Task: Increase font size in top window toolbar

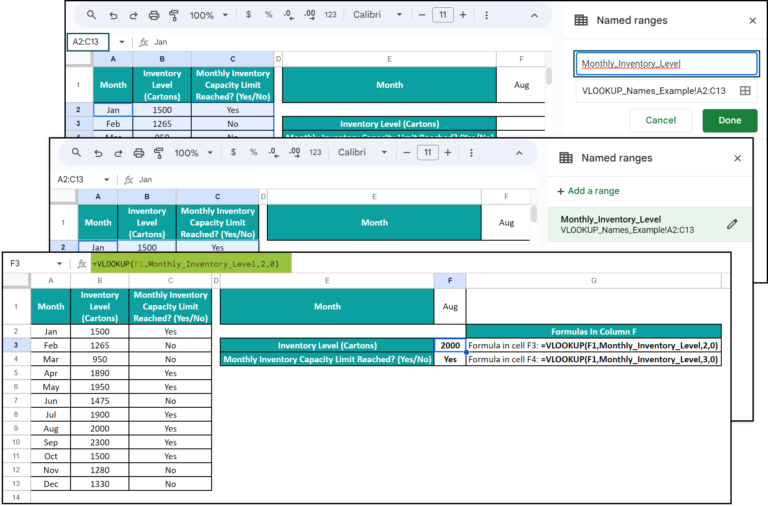Action: (x=463, y=15)
